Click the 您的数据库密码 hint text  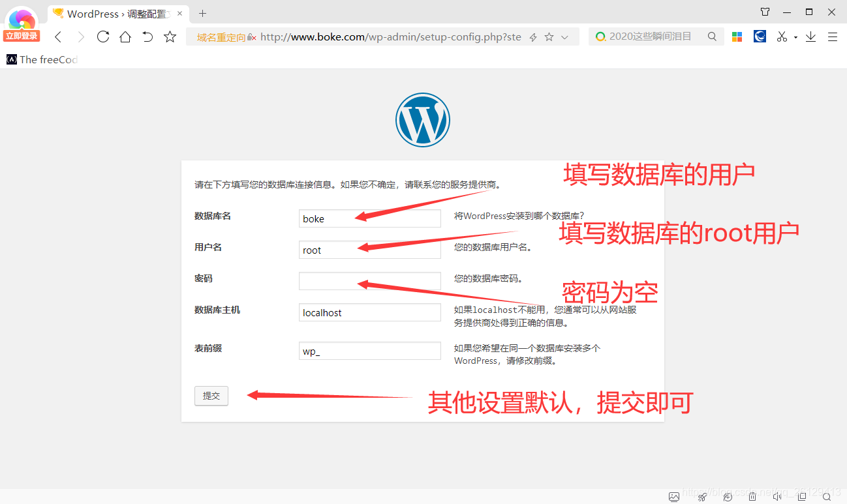[489, 278]
